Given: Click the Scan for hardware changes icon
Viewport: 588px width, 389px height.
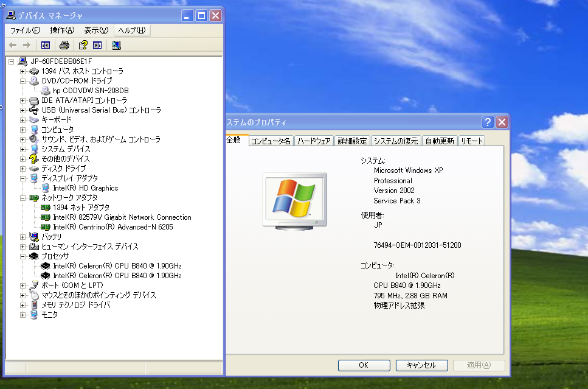Looking at the screenshot, I should pyautogui.click(x=116, y=46).
